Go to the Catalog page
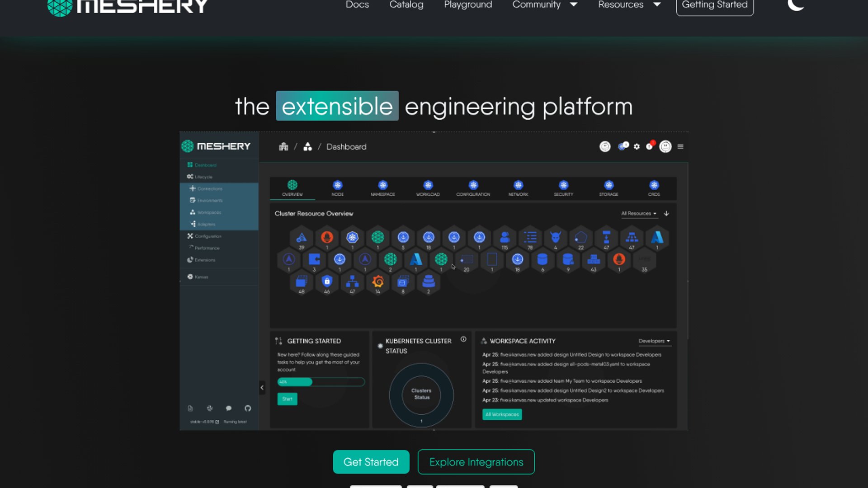The height and width of the screenshot is (488, 868). (406, 5)
